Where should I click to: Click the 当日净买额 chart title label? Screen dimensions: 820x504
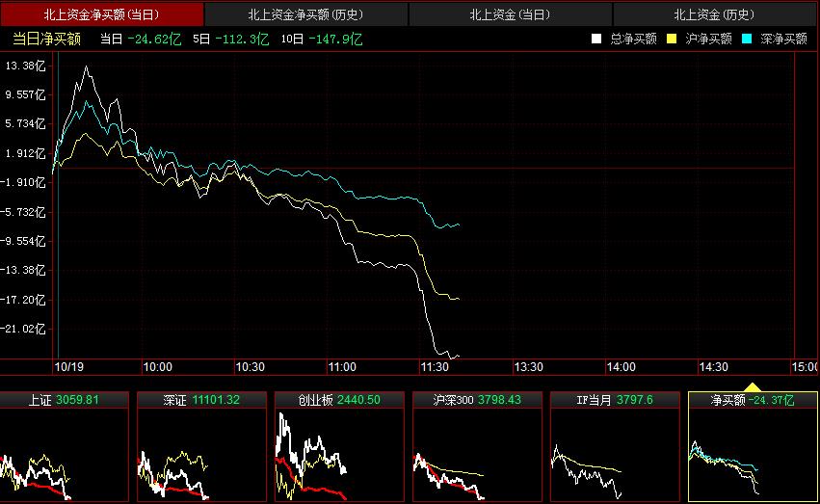pos(46,39)
